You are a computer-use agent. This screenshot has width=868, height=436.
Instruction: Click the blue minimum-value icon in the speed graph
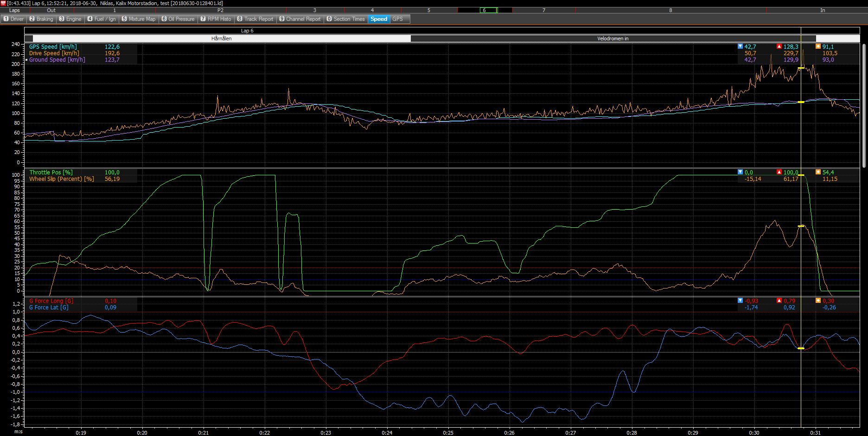[x=740, y=46]
